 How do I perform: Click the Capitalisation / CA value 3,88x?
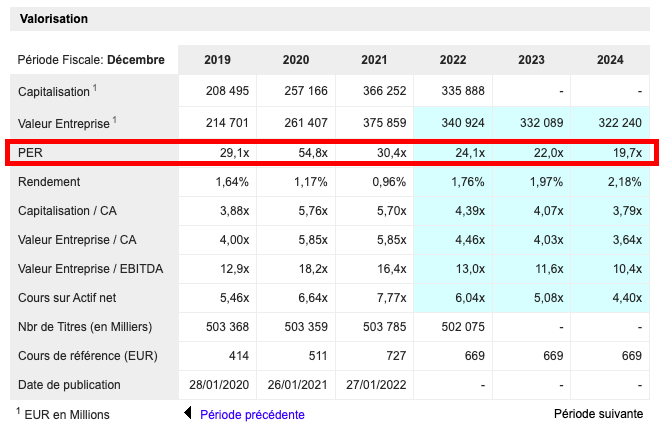234,211
